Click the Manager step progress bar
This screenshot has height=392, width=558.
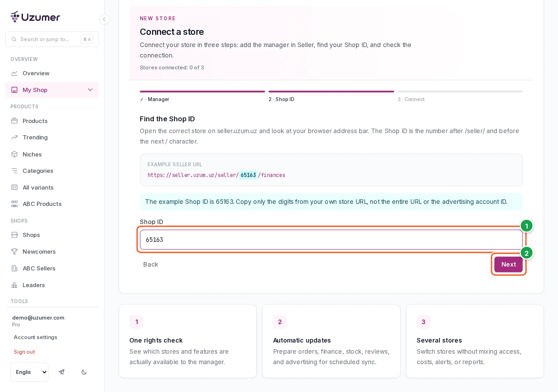[x=202, y=92]
